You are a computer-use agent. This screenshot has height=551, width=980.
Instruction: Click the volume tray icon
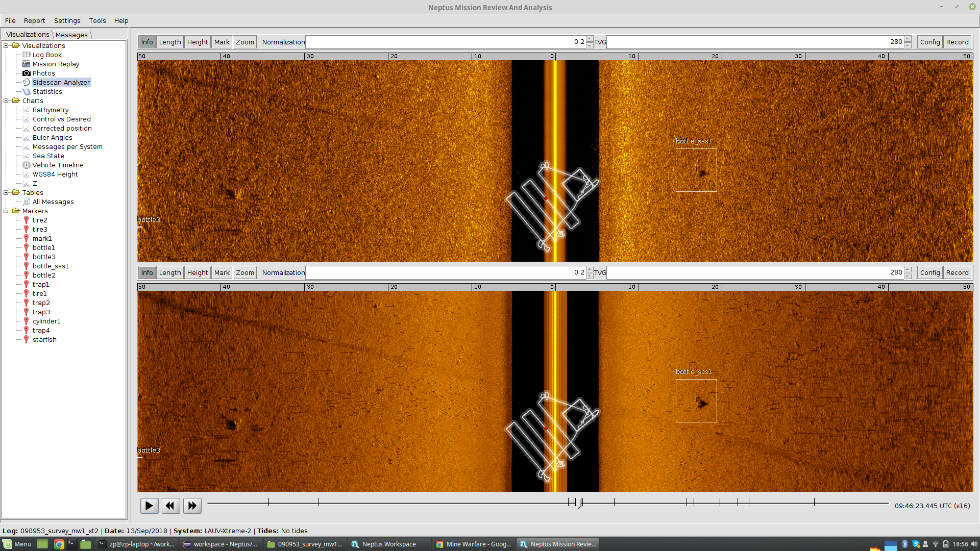coord(974,544)
